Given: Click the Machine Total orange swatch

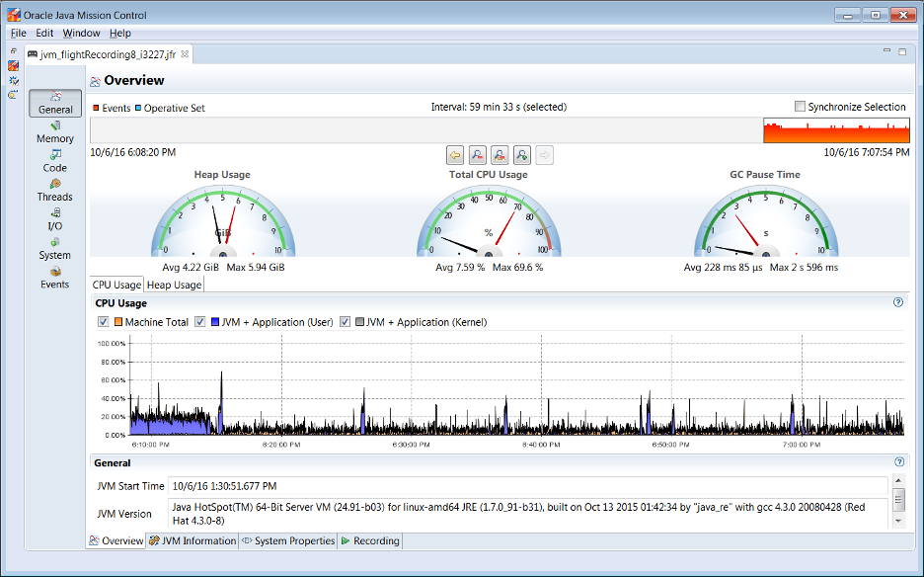Looking at the screenshot, I should 118,322.
